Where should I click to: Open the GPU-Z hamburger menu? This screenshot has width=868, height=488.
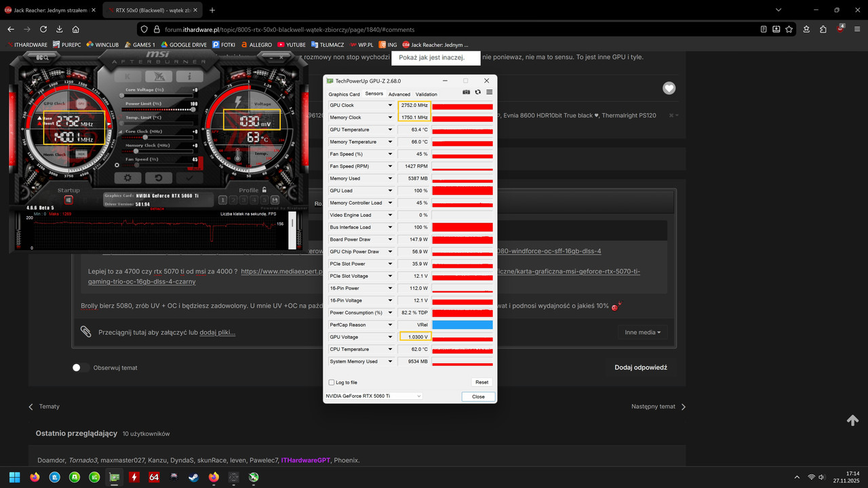pyautogui.click(x=489, y=92)
